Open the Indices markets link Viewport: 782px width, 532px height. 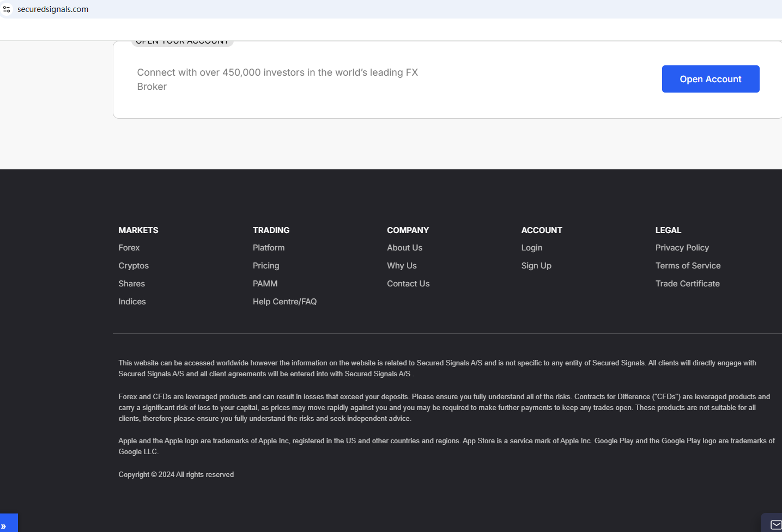pyautogui.click(x=132, y=302)
